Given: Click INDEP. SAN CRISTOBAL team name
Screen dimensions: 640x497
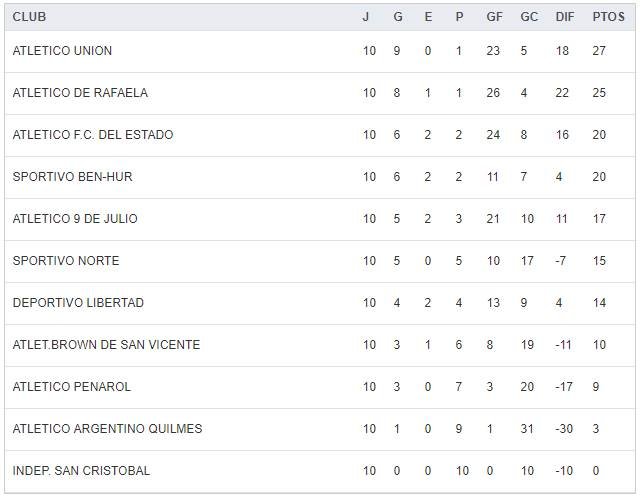Looking at the screenshot, I should [81, 471].
